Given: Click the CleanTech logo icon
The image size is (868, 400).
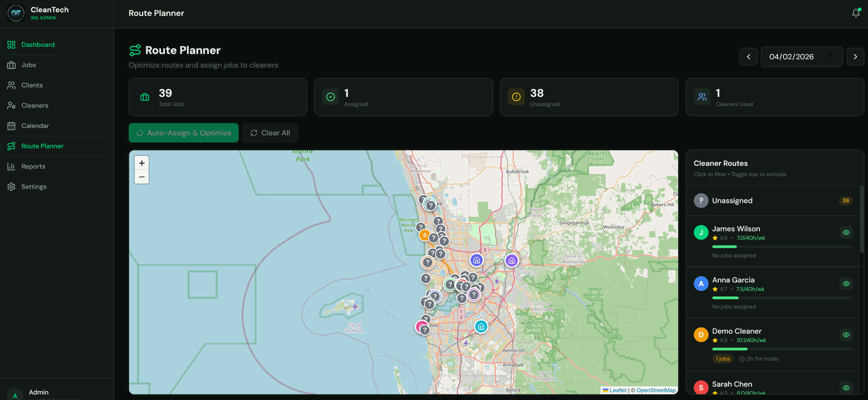Looking at the screenshot, I should [16, 13].
